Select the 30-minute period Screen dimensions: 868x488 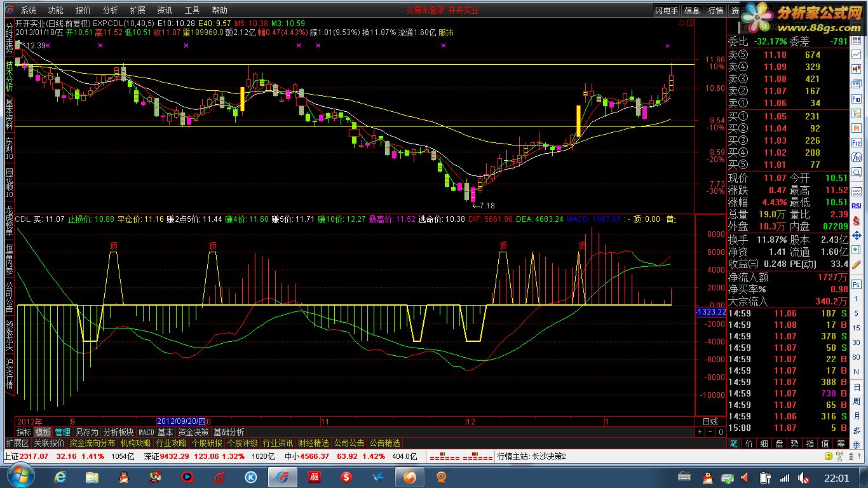pos(857,342)
